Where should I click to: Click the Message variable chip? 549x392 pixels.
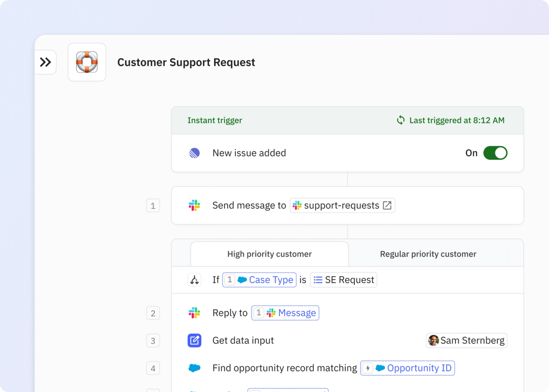(285, 313)
